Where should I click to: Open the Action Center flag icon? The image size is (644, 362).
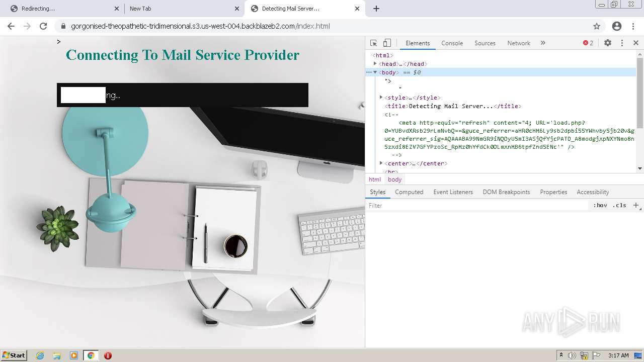[596, 355]
